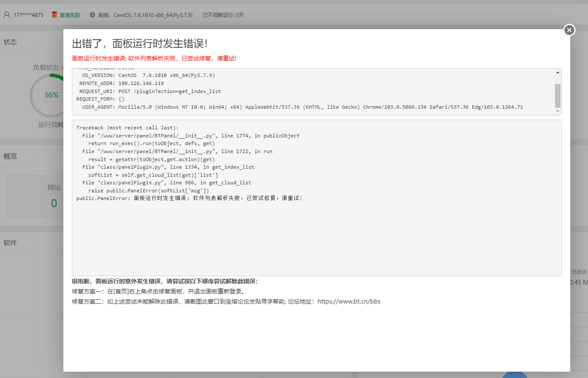588x378 pixels.
Task: Click the dialog title 出错了，面板运行时发生错误
Action: tap(140, 44)
